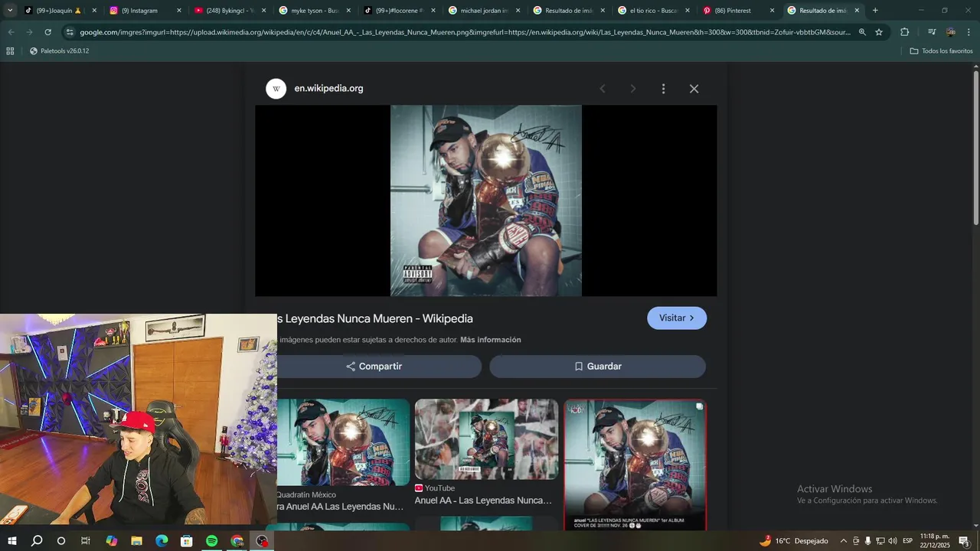Open the YouTube Anuel AA related image
Image resolution: width=980 pixels, height=551 pixels.
(x=487, y=439)
